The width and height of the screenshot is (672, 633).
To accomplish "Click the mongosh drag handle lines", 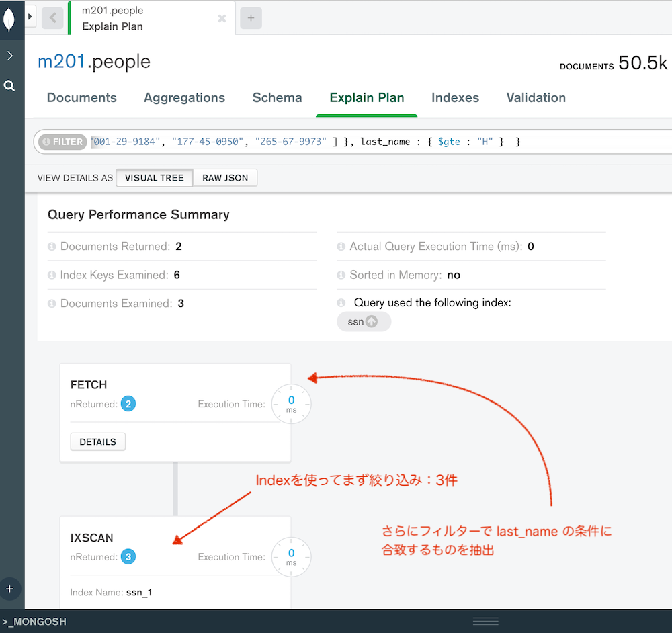I will (x=486, y=621).
